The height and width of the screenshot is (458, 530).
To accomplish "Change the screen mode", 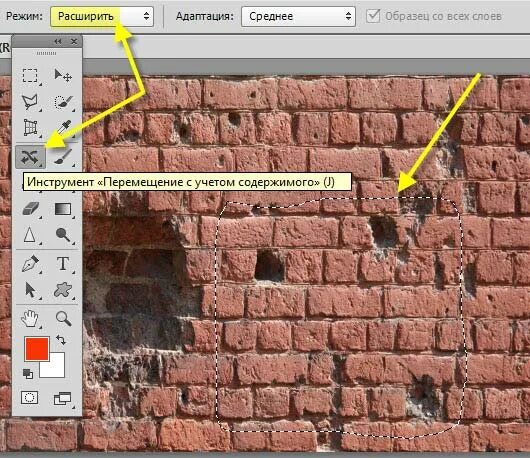I will [63, 399].
